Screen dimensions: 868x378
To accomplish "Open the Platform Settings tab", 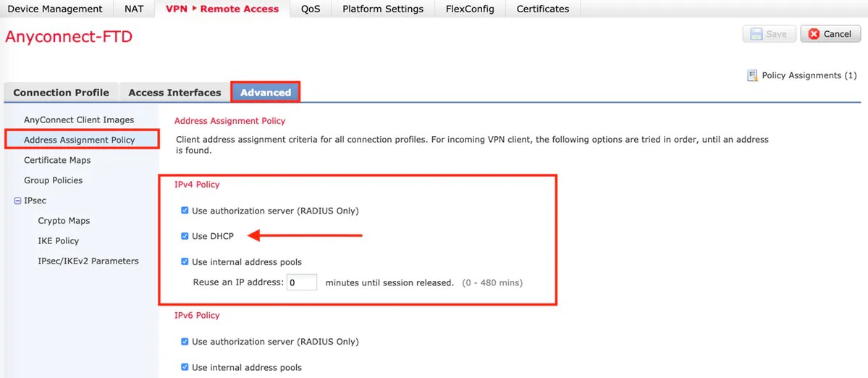I will coord(383,9).
